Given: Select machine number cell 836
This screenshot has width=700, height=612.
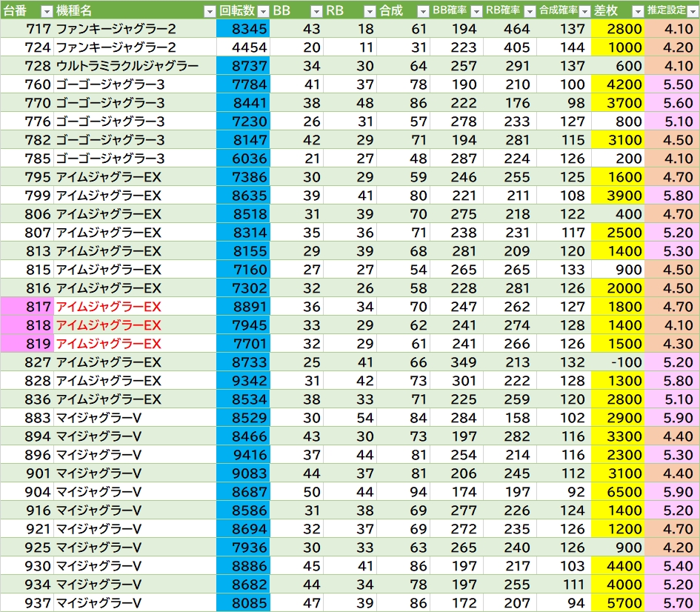Looking at the screenshot, I should tap(27, 399).
